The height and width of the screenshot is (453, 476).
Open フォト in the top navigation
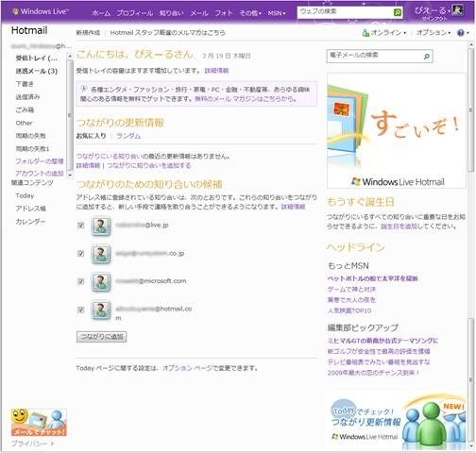pos(224,13)
